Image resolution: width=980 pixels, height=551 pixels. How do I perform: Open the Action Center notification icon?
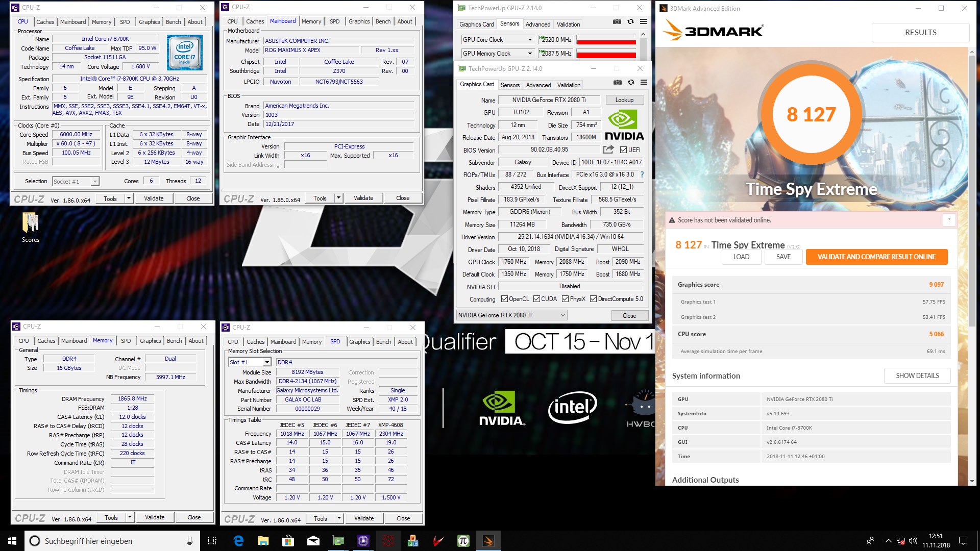[963, 541]
